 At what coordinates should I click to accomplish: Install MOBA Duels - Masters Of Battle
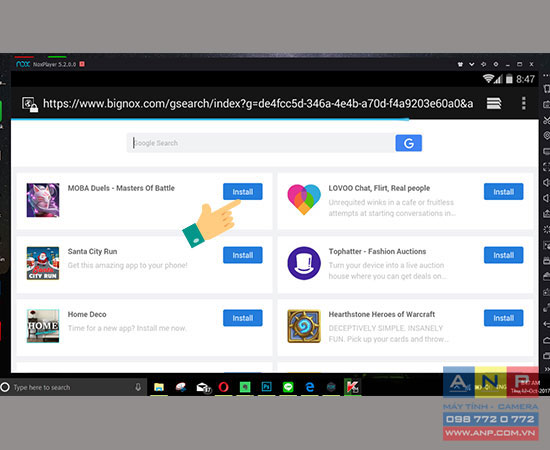[243, 192]
